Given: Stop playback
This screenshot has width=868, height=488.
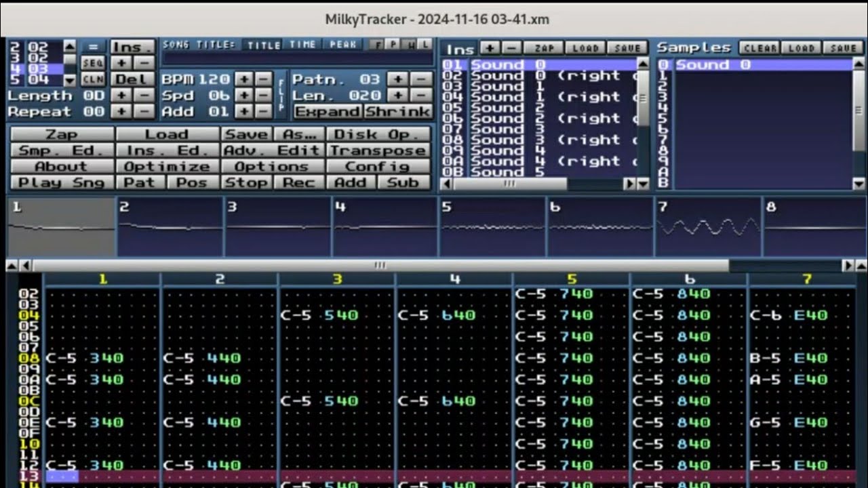Looking at the screenshot, I should pos(246,182).
